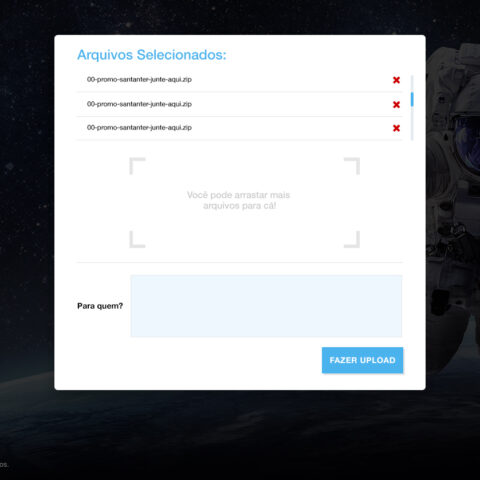Click the FAZER UPLOAD button

pyautogui.click(x=362, y=360)
